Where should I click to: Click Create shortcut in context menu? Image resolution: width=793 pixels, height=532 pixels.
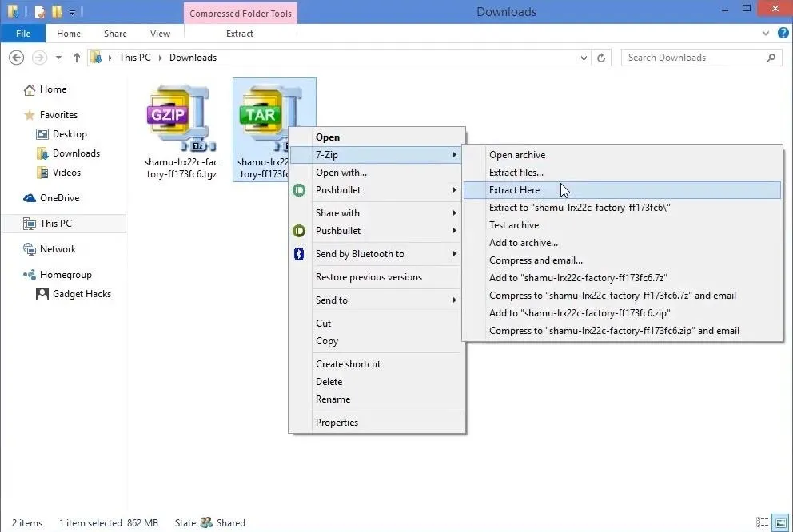[x=377, y=363]
